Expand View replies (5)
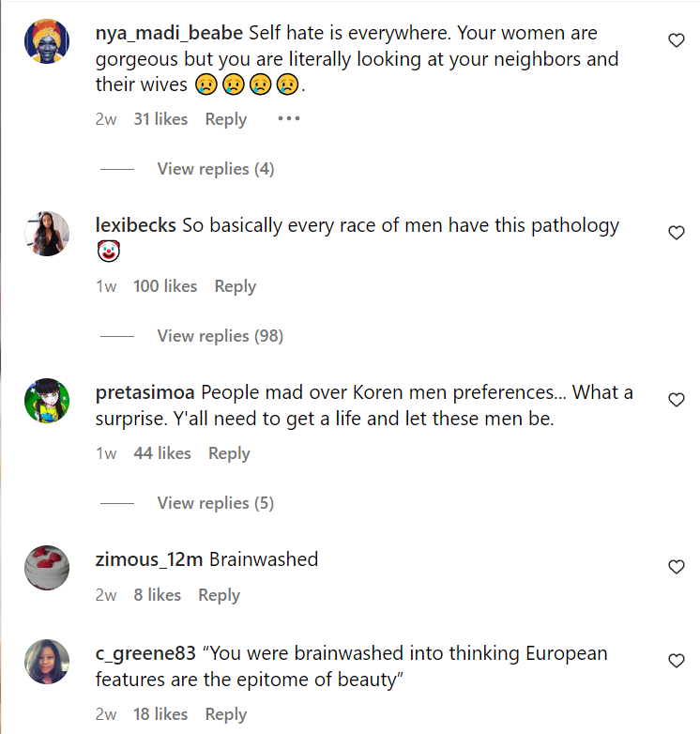 (x=215, y=503)
